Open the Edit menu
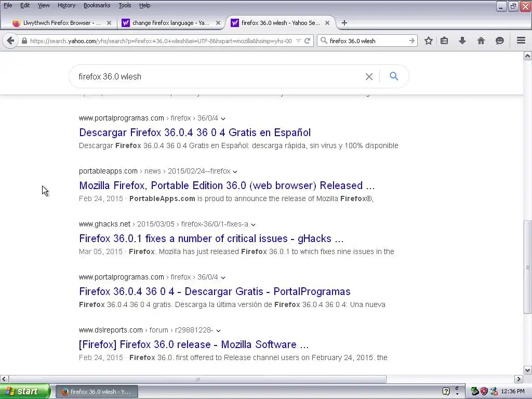 tap(25, 5)
